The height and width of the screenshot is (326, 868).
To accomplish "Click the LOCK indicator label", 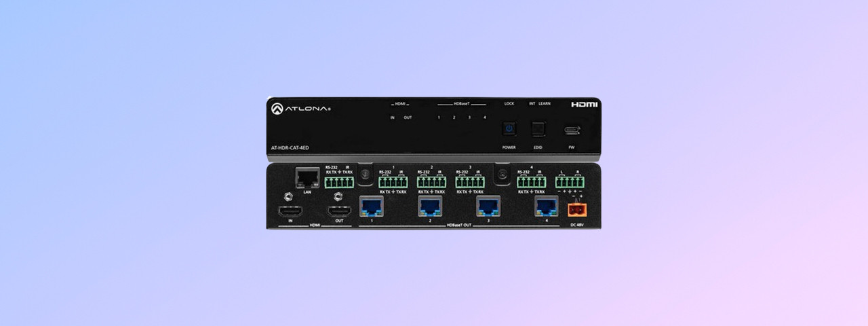I will point(509,104).
